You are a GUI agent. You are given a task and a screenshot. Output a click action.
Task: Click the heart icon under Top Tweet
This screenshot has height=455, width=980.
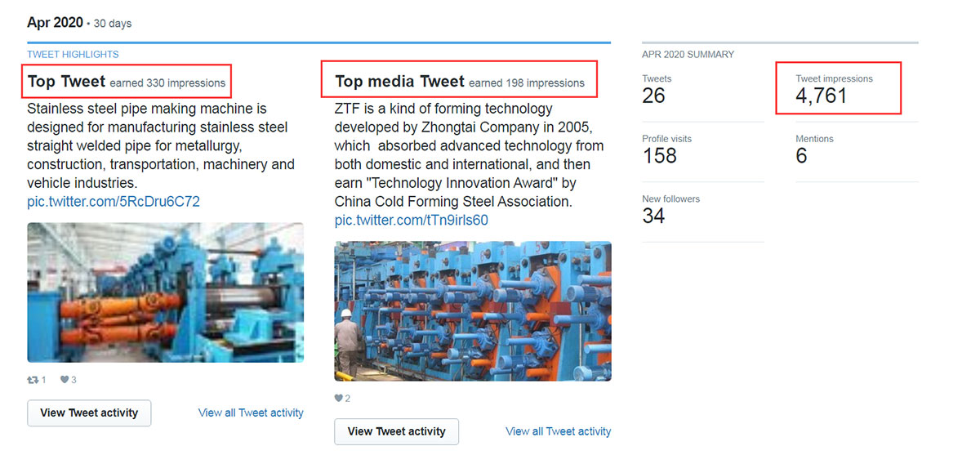pyautogui.click(x=65, y=380)
